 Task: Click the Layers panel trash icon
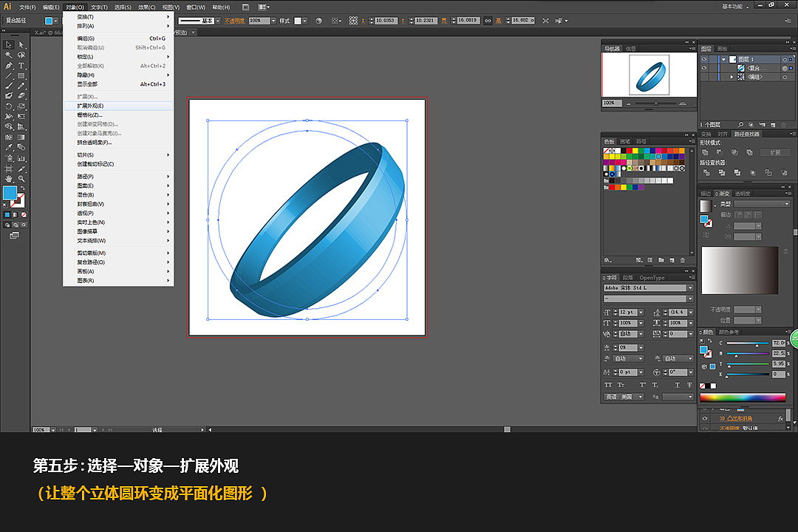point(784,125)
